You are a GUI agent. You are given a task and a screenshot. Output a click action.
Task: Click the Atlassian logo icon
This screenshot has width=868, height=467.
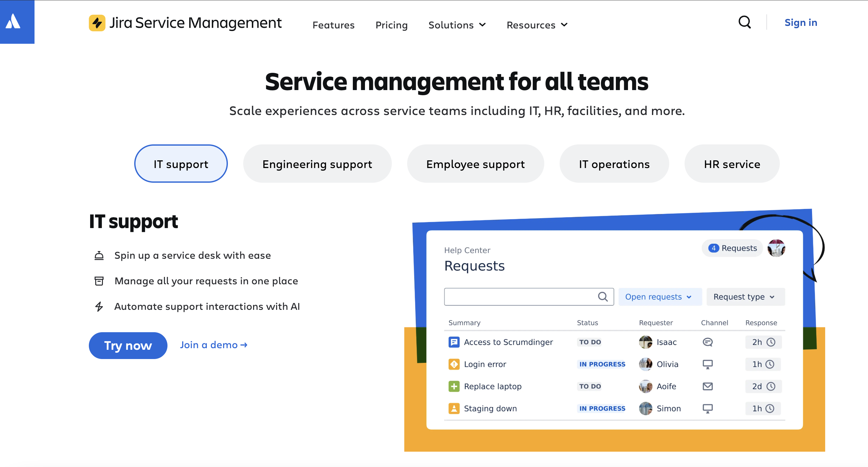[13, 21]
